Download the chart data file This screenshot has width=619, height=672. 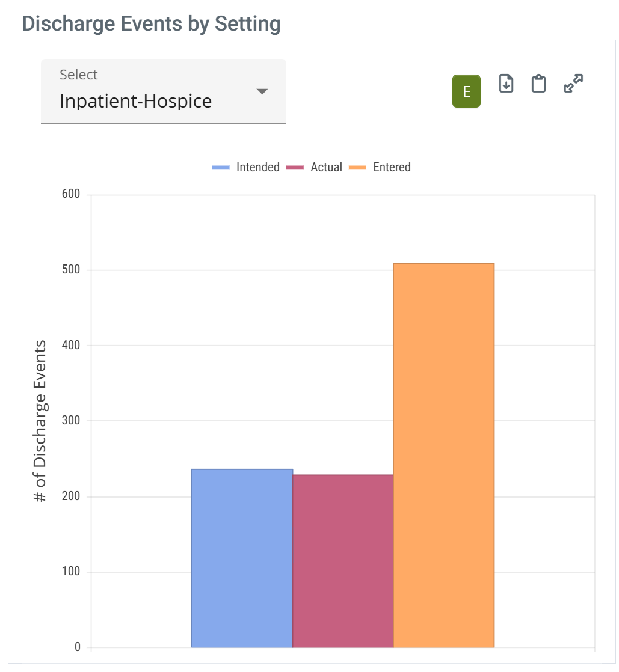pos(507,84)
